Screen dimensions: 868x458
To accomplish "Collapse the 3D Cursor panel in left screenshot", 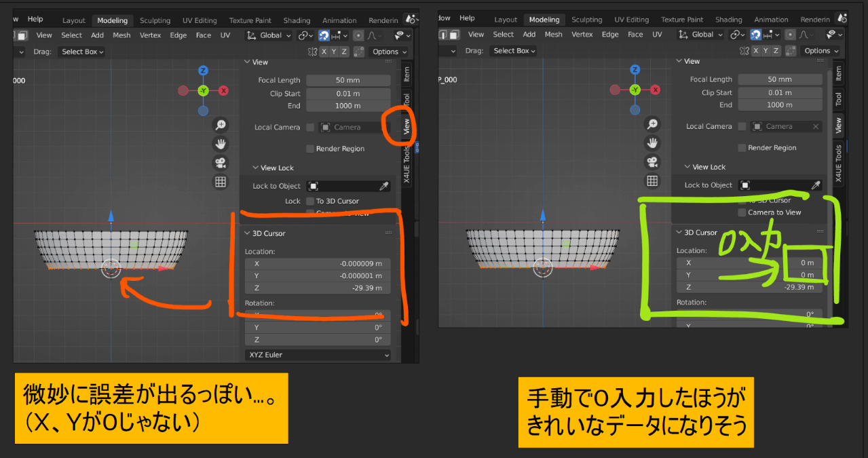I will point(248,233).
